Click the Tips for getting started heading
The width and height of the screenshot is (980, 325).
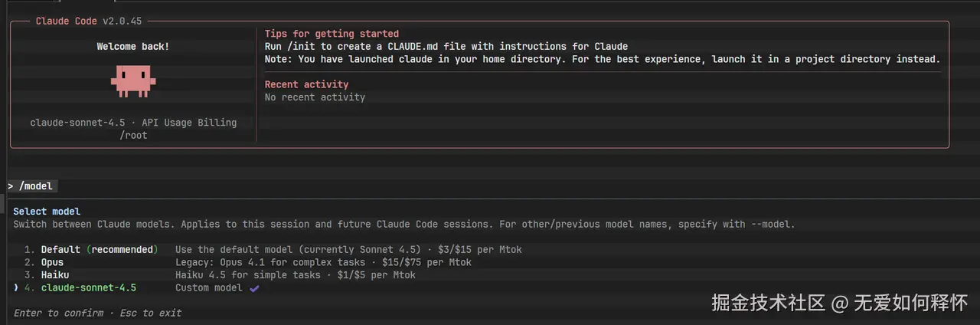click(332, 34)
